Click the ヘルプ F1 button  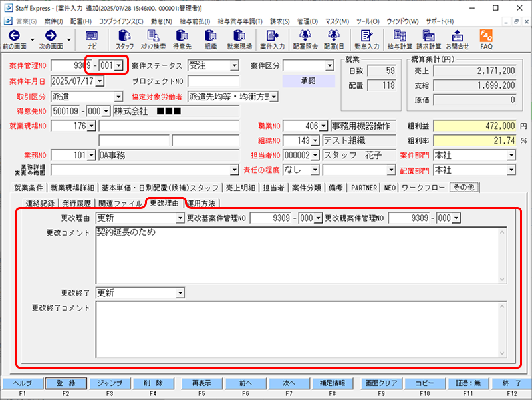coord(23,383)
